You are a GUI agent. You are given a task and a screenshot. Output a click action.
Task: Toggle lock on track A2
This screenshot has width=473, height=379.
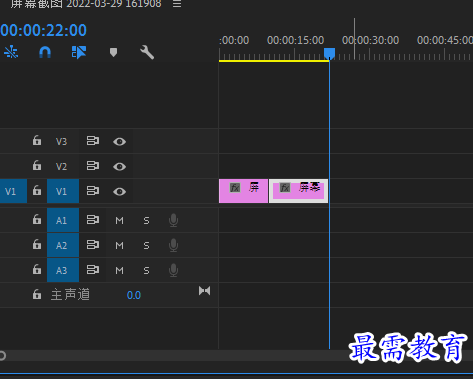tap(37, 245)
